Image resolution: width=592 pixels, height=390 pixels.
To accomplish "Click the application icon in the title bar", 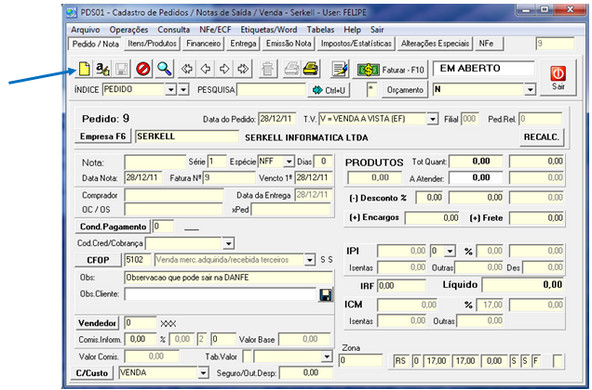I will coord(72,12).
